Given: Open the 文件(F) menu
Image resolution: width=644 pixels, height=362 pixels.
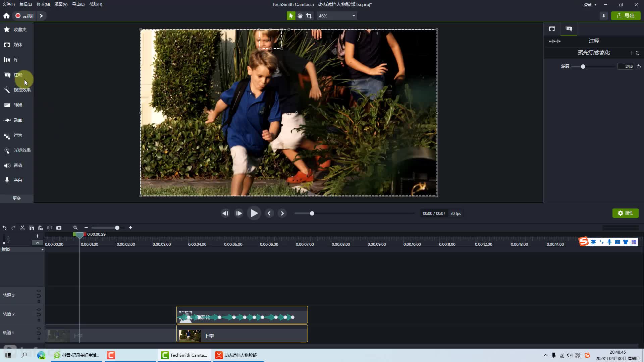Looking at the screenshot, I should pyautogui.click(x=8, y=4).
